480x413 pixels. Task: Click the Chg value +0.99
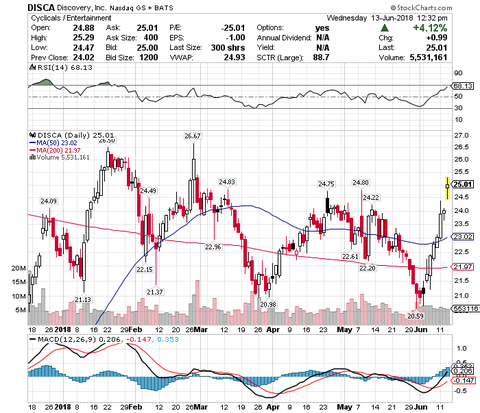[436, 38]
